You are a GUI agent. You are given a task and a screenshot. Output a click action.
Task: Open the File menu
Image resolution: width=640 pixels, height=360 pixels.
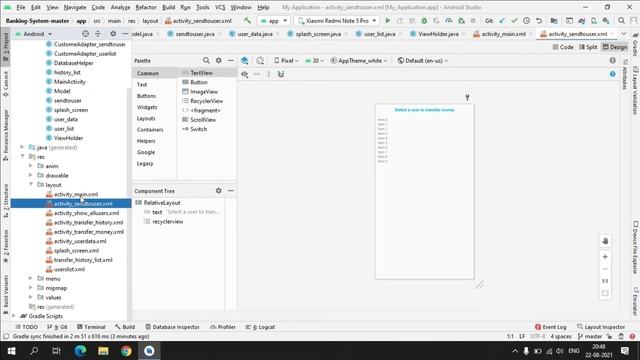click(x=20, y=7)
